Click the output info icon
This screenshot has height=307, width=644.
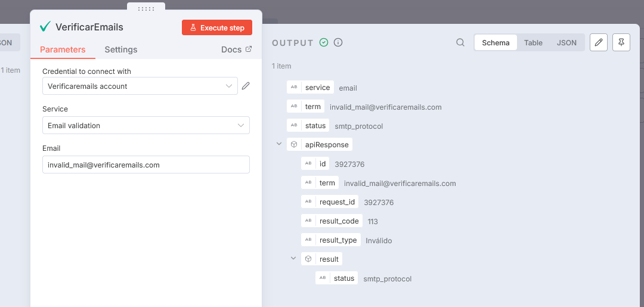click(x=338, y=43)
